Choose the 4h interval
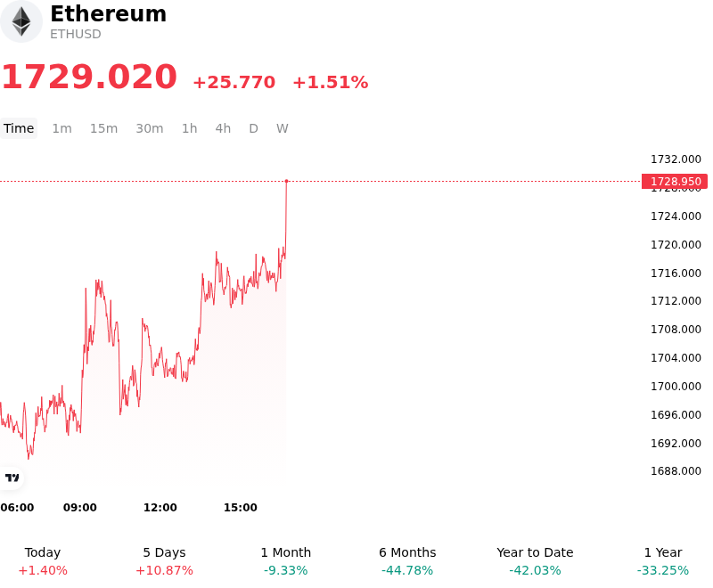The image size is (713, 588). [x=223, y=128]
